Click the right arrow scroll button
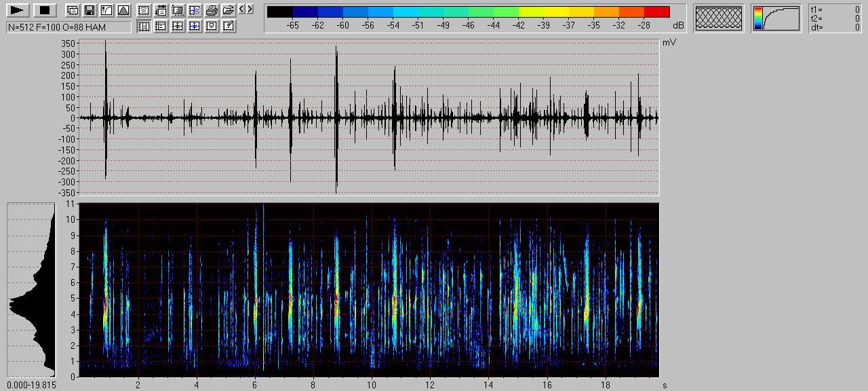This screenshot has height=391, width=868. (x=250, y=10)
